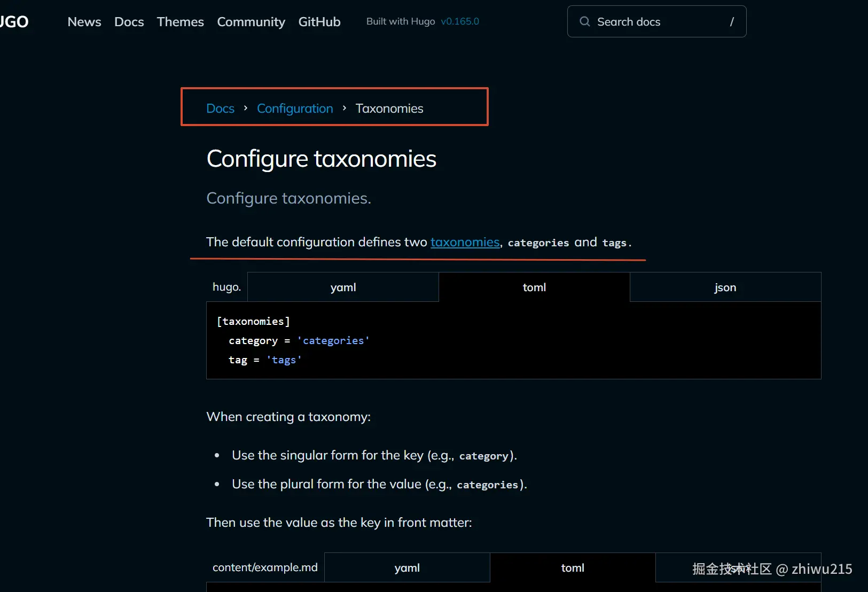Click the 'tags' string in code
Viewport: 868px width, 592px height.
point(284,360)
